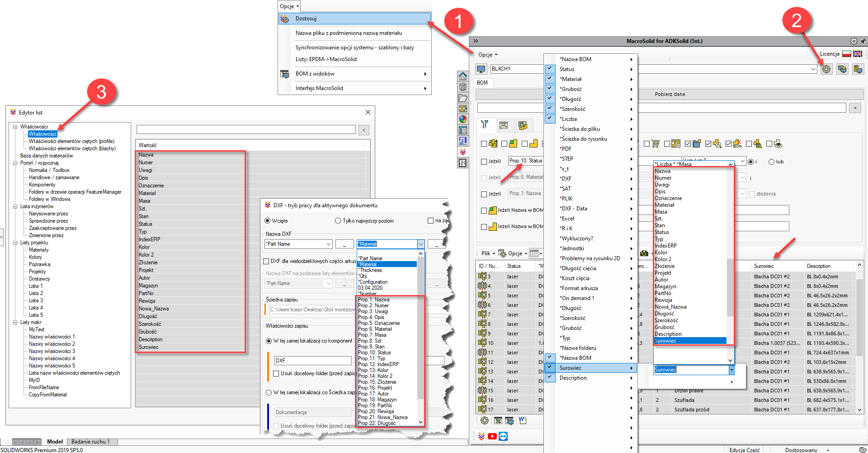Toggle the Jeżeli checkbox for Prop.1 Nazwa
This screenshot has width=868, height=453.
pyautogui.click(x=484, y=194)
